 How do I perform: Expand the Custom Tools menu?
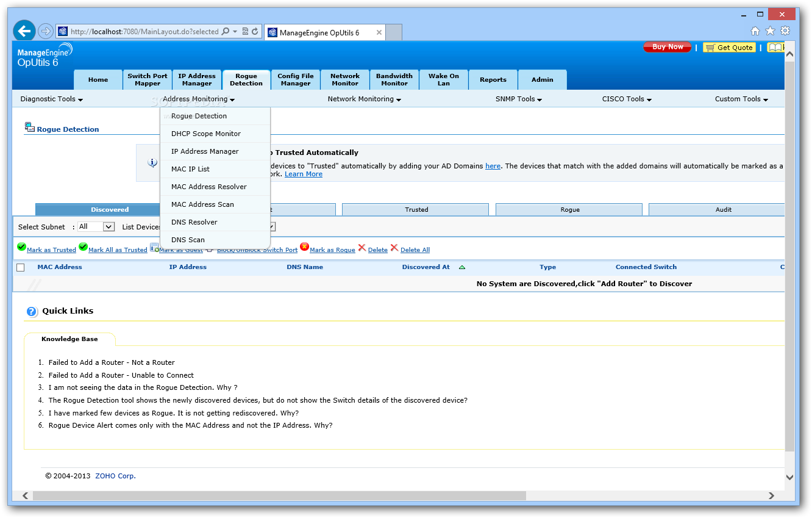tap(741, 99)
